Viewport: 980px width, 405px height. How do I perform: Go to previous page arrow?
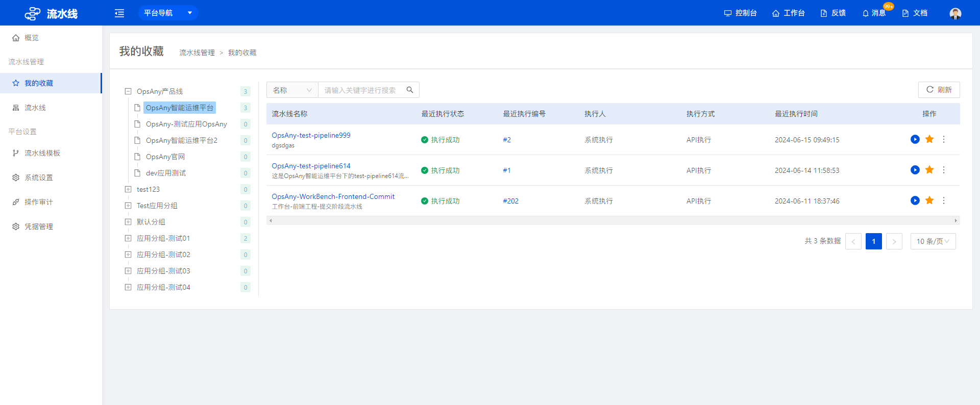click(x=853, y=241)
